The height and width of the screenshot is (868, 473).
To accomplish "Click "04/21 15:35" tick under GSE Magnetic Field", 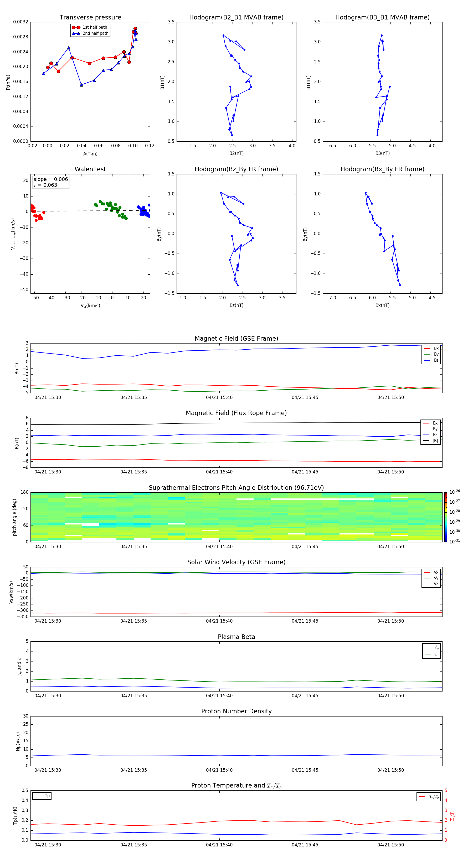I will (134, 397).
